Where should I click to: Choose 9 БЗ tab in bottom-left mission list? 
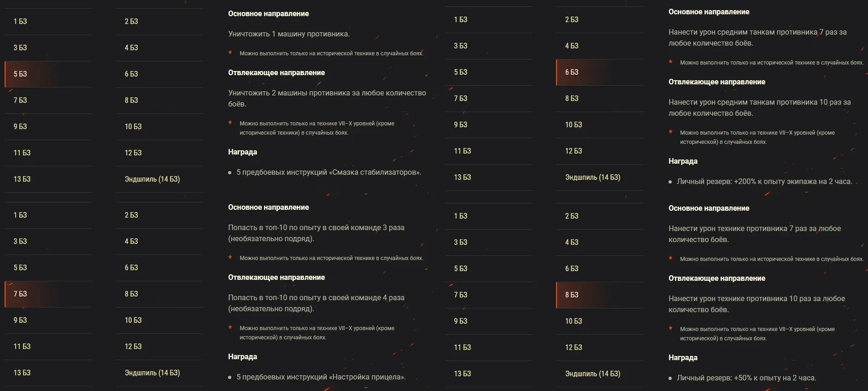(x=21, y=320)
